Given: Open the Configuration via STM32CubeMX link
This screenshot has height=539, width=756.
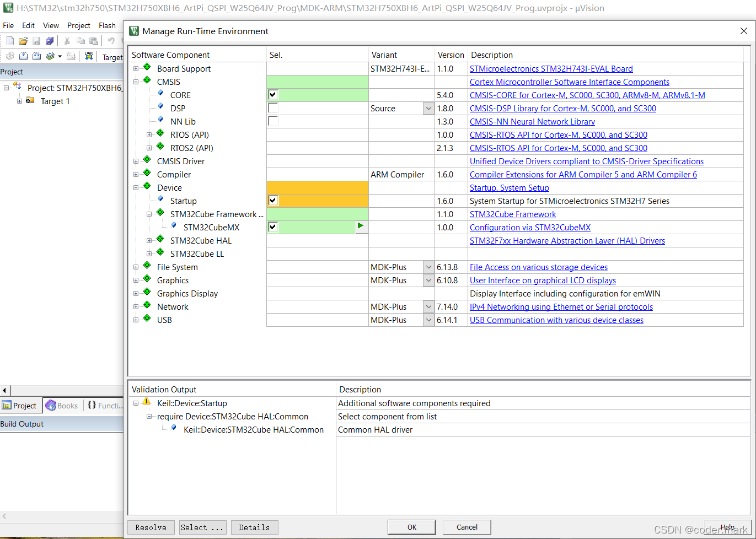Looking at the screenshot, I should 530,228.
